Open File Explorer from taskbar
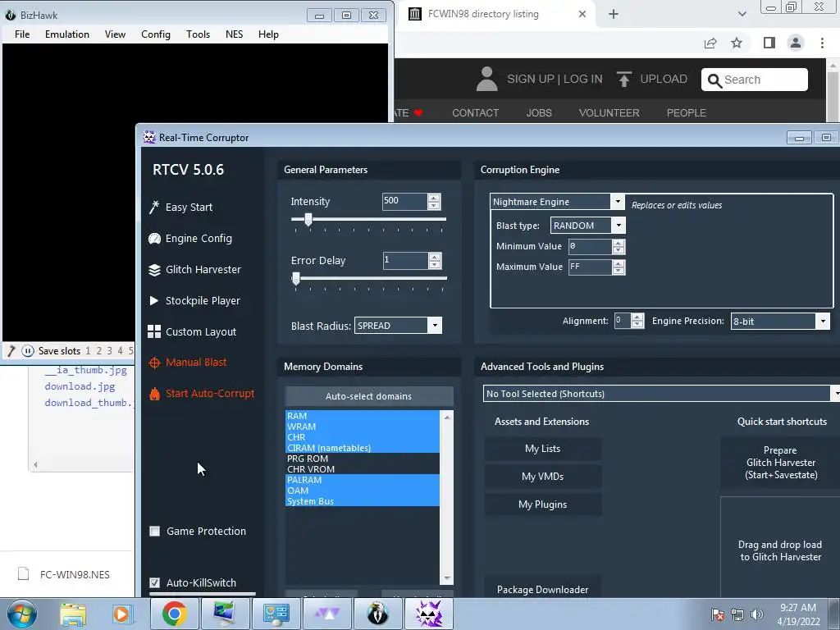 click(73, 614)
